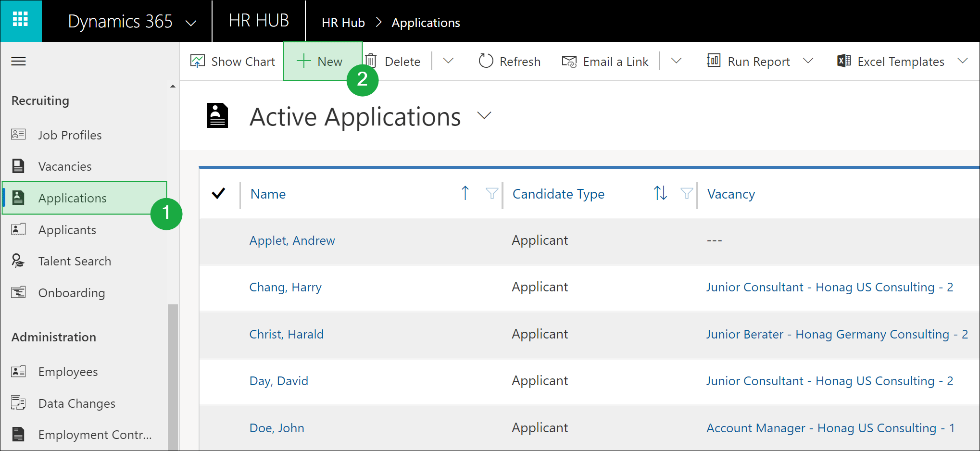The image size is (980, 451).
Task: Open Day, David's Junior Consultant vacancy link
Action: coord(829,381)
